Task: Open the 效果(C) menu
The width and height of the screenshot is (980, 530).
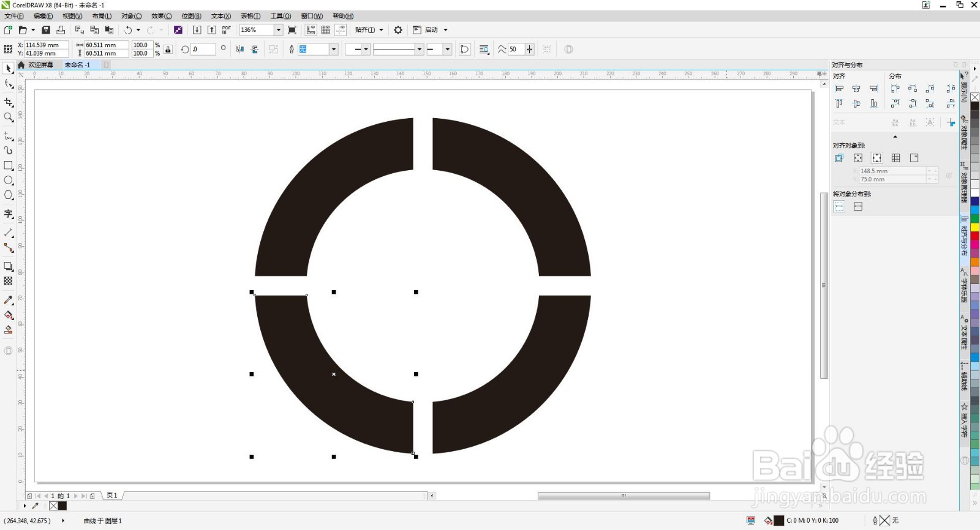Action: [162, 16]
